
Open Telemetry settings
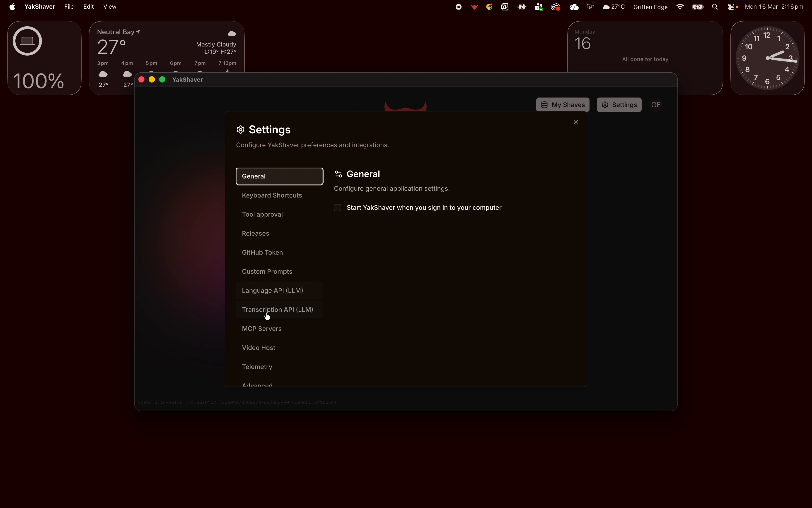280,367
